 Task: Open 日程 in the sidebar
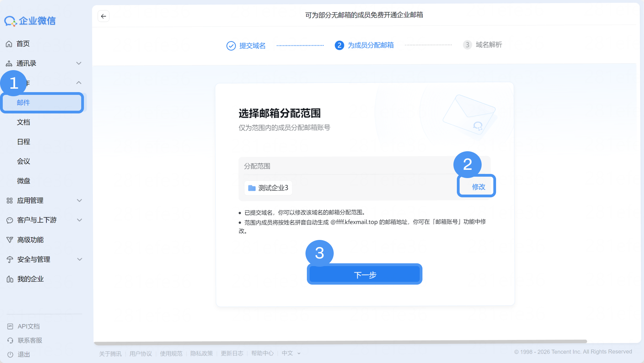[x=23, y=142]
